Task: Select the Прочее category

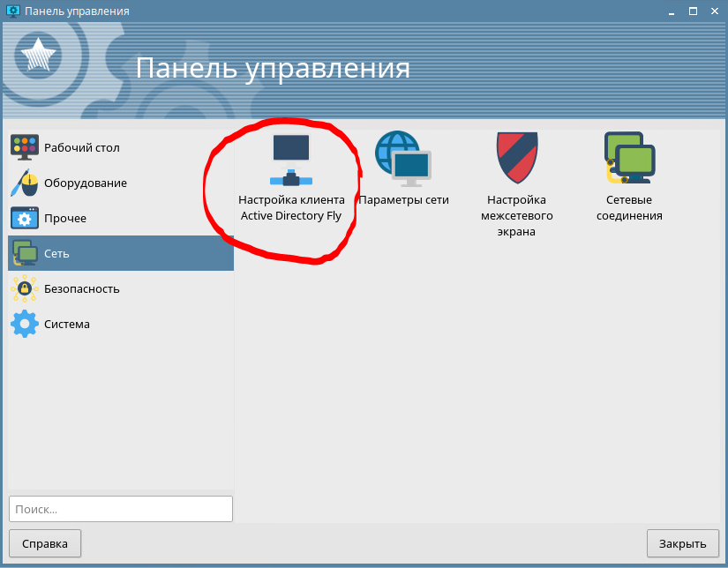Action: 64,218
